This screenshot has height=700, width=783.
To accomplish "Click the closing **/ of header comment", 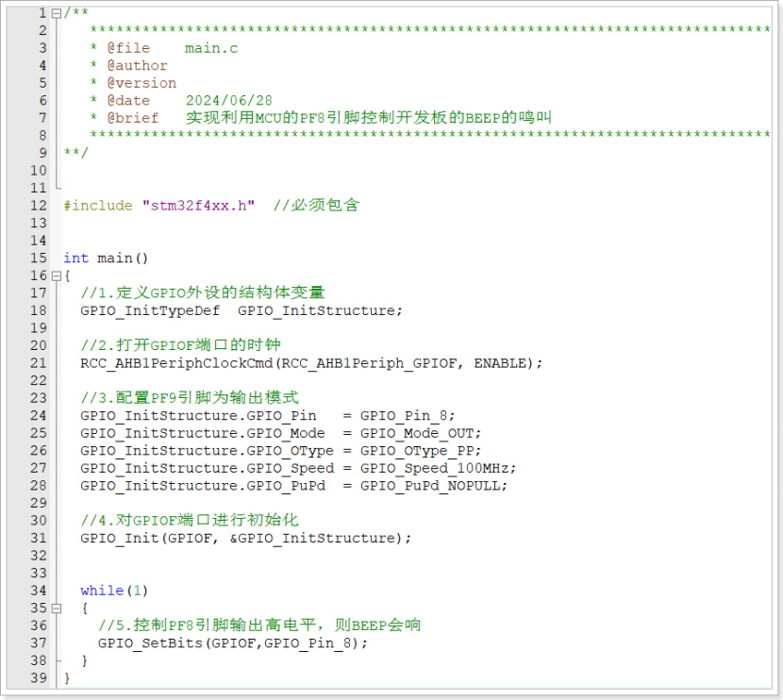I will (x=75, y=152).
